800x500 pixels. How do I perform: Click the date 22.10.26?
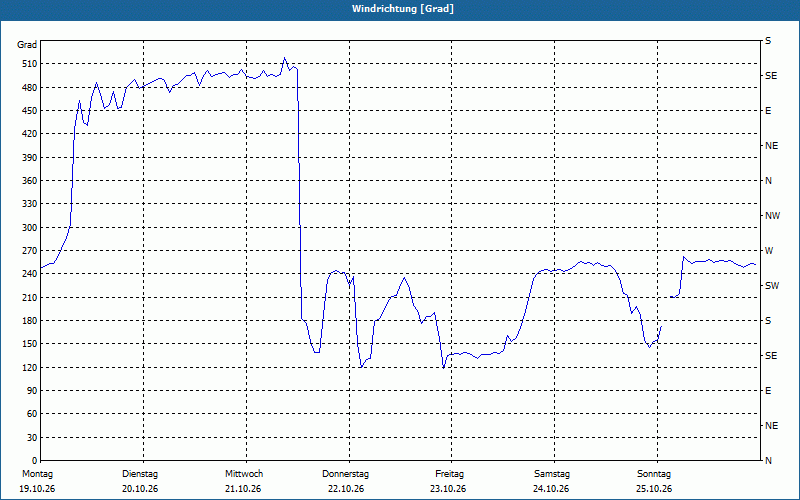tap(346, 489)
